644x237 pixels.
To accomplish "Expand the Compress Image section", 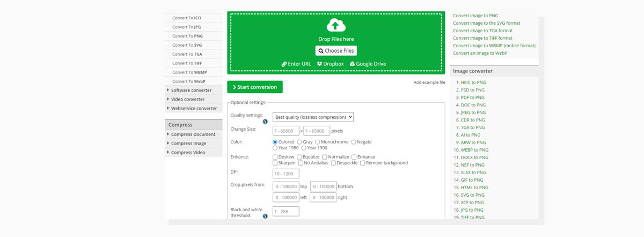I will click(193, 143).
